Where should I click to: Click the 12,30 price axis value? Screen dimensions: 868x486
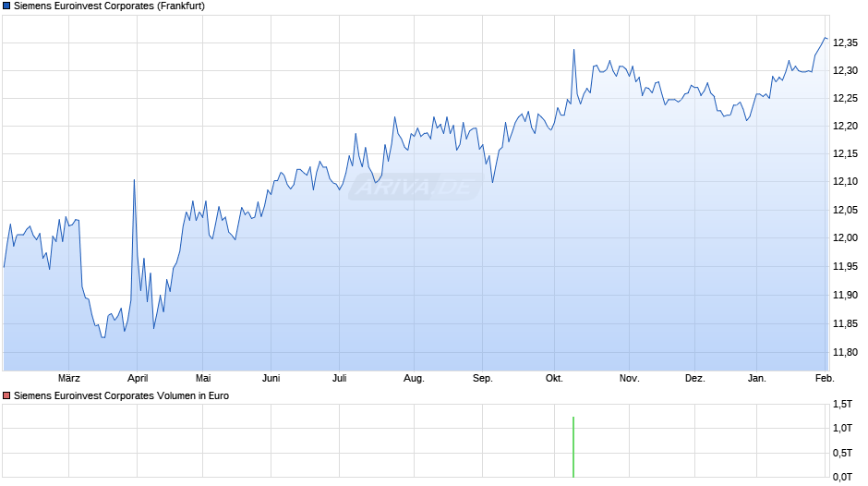pyautogui.click(x=845, y=70)
